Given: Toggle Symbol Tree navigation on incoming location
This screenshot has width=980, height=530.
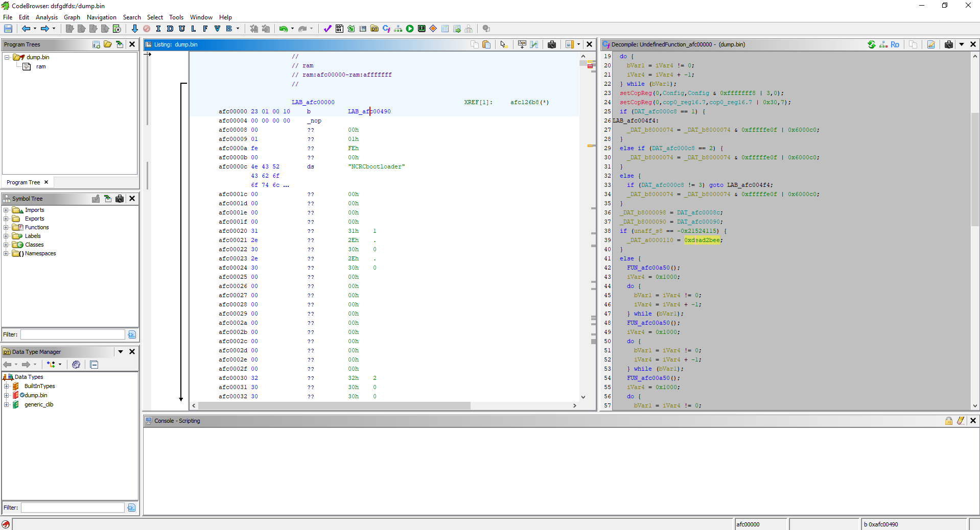Looking at the screenshot, I should click(x=108, y=199).
